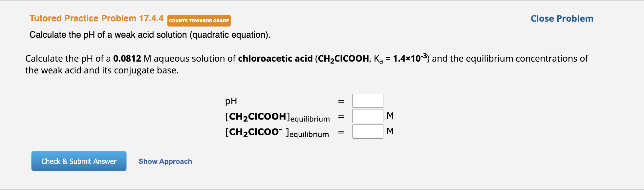Click the [CH2ClCOOH] equilibrium input box

point(367,116)
